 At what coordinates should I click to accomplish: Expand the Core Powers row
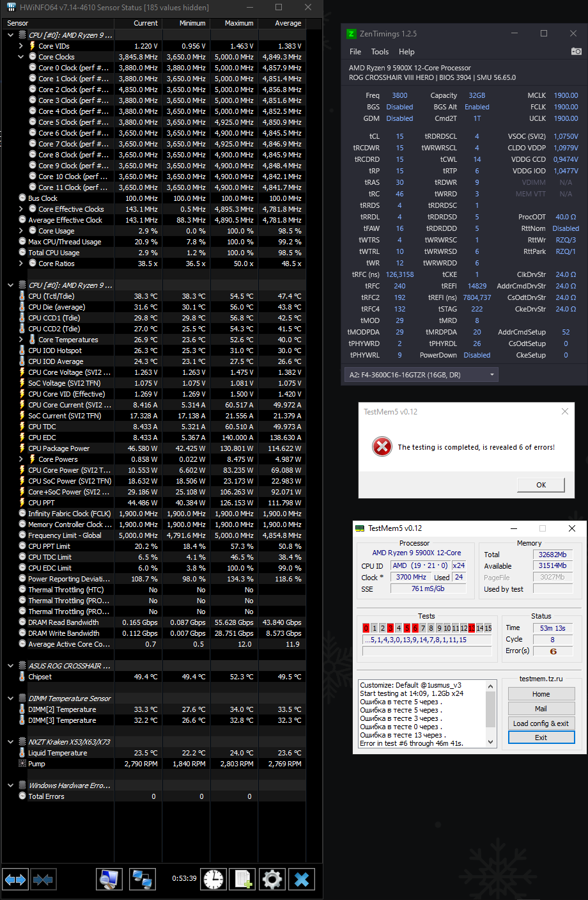(21, 459)
